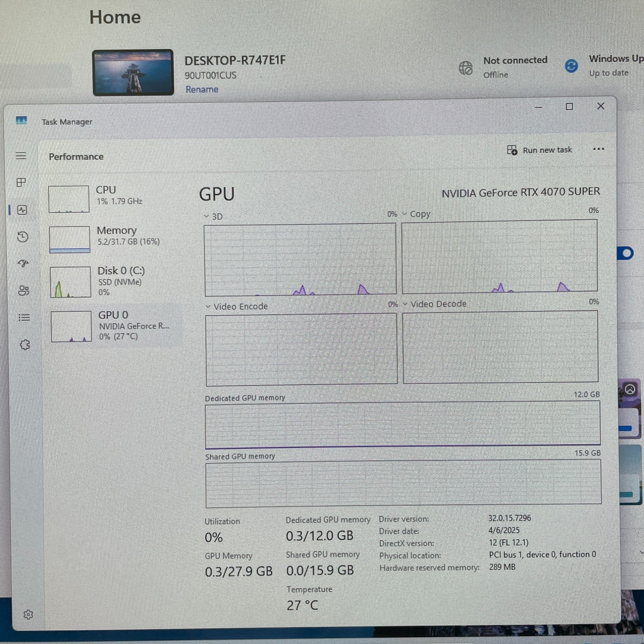644x644 pixels.
Task: Click Rename below DESKTOP-R747E1F
Action: point(202,89)
